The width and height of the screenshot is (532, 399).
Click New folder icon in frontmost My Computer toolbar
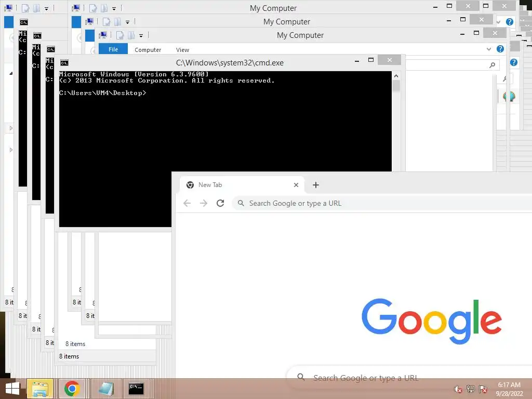[x=131, y=35]
